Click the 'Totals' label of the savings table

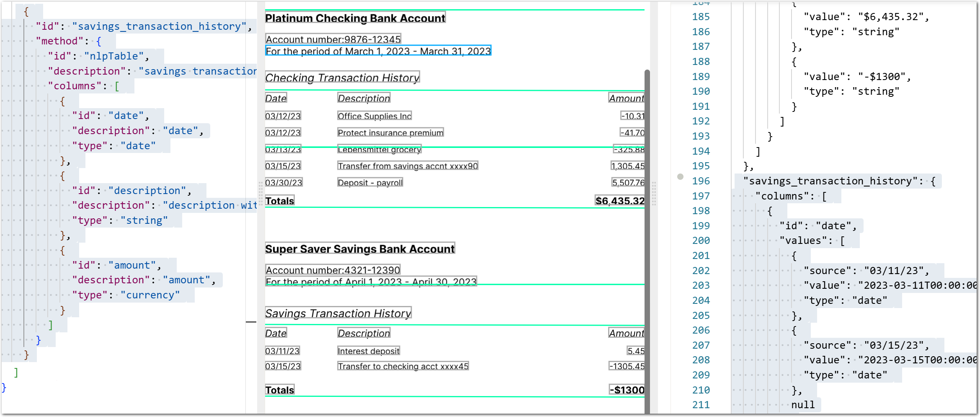[x=280, y=390]
